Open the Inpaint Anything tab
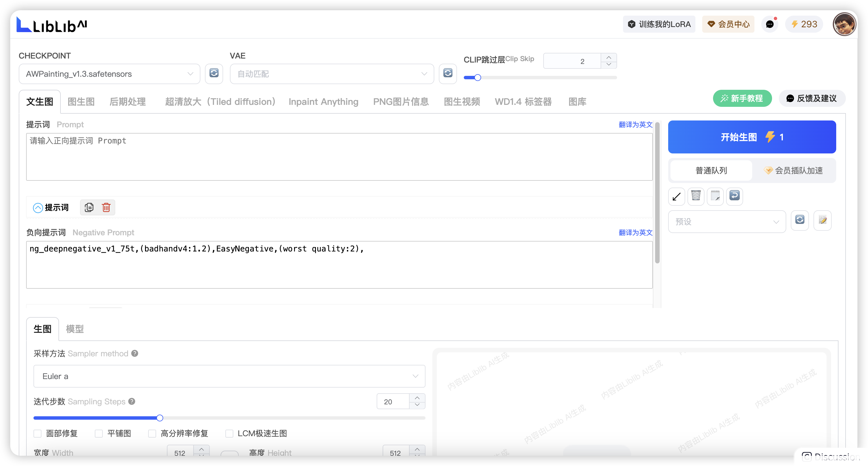This screenshot has width=868, height=466. click(323, 101)
